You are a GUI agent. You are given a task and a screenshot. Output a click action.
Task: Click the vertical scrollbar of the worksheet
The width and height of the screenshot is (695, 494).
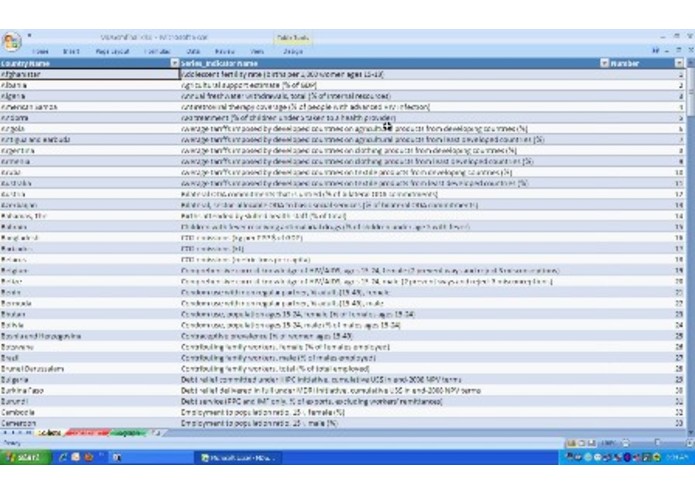691,247
